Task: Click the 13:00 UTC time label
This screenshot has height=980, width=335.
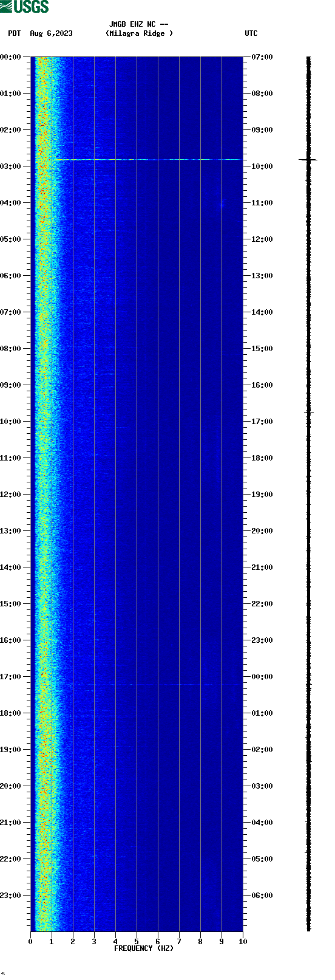Action: pos(262,276)
